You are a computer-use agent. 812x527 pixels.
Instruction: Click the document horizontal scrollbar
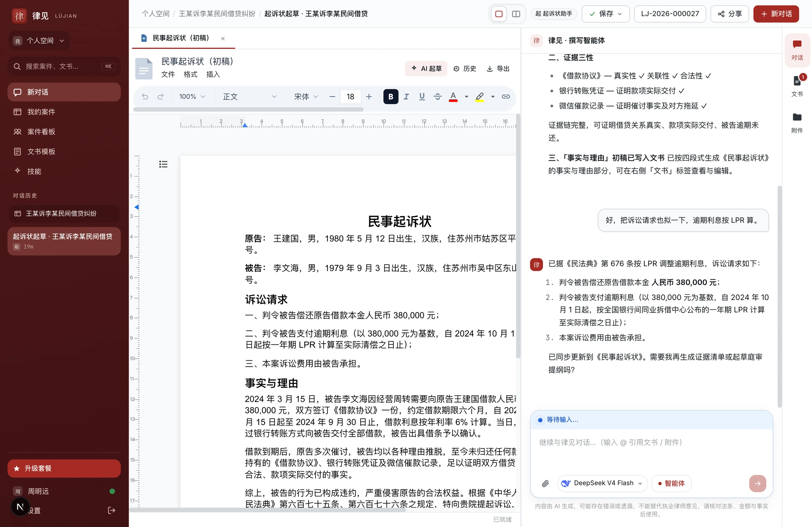(x=268, y=510)
